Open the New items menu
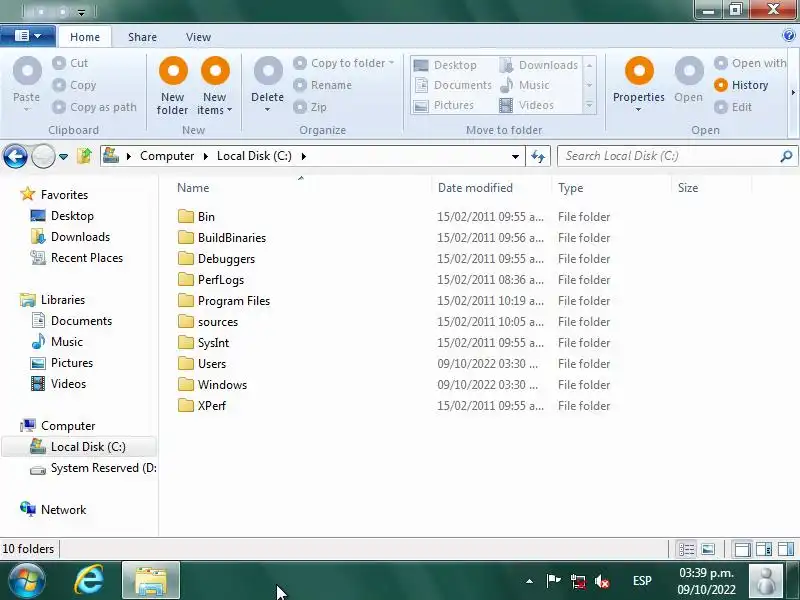 pos(215,86)
